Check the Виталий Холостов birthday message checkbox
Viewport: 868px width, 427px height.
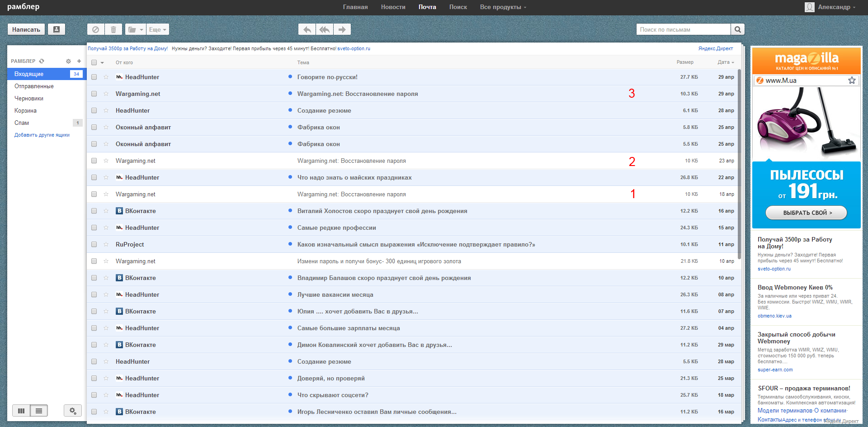94,211
